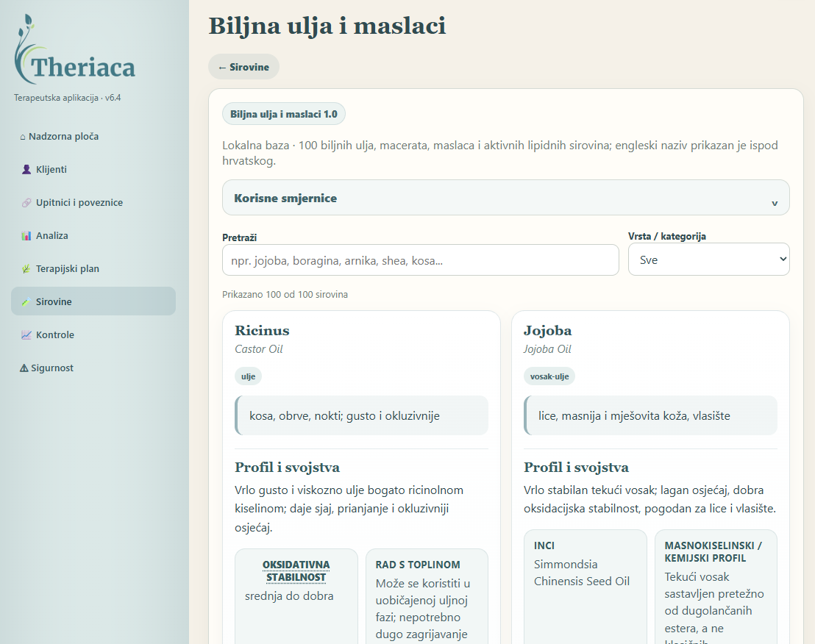Click the 'Simmondsia Chinensis Seed Oil' value
815x644 pixels.
(x=582, y=573)
